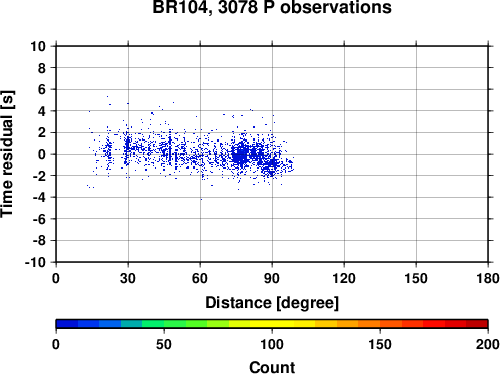Pick the yellow segment of the colorbar
Screen dimensions: 500x374
click(272, 324)
